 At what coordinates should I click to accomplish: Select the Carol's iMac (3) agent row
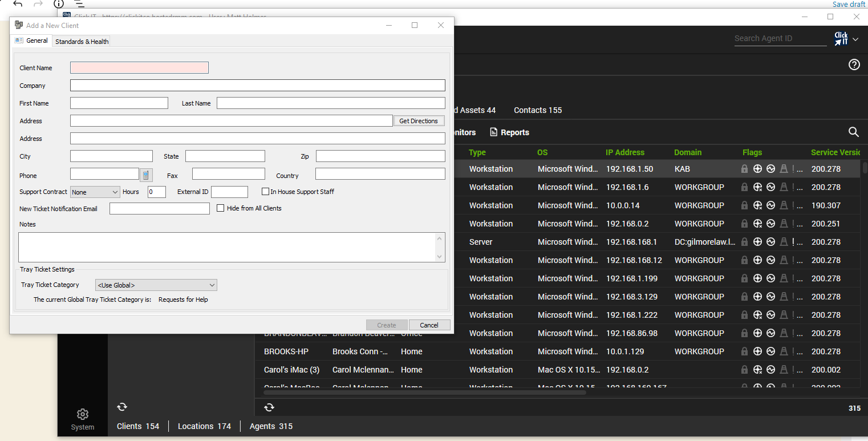558,370
